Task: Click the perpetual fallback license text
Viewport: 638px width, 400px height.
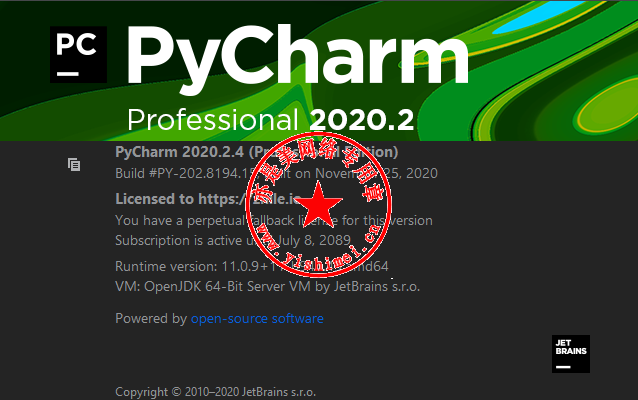Action: pyautogui.click(x=274, y=221)
